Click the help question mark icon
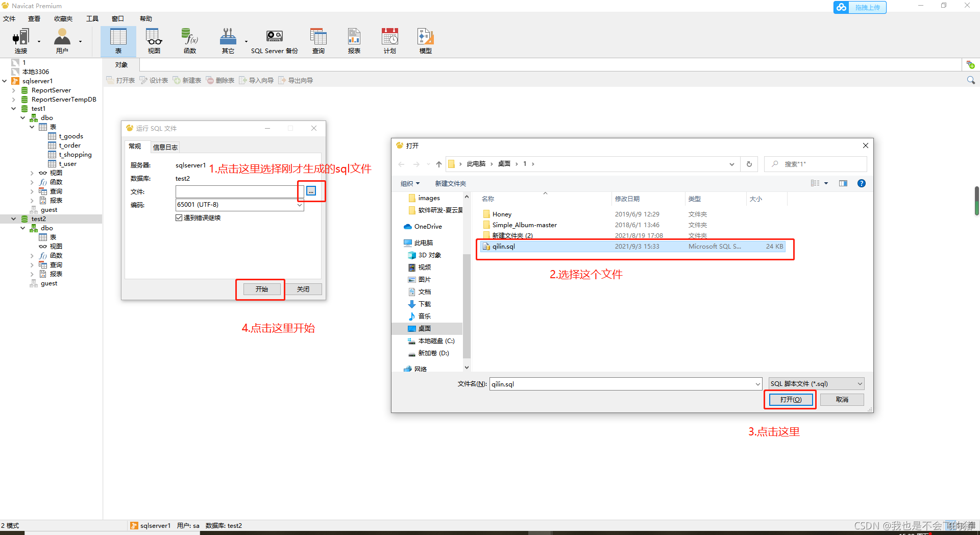Screen dimensions: 980x535 [x=862, y=183]
